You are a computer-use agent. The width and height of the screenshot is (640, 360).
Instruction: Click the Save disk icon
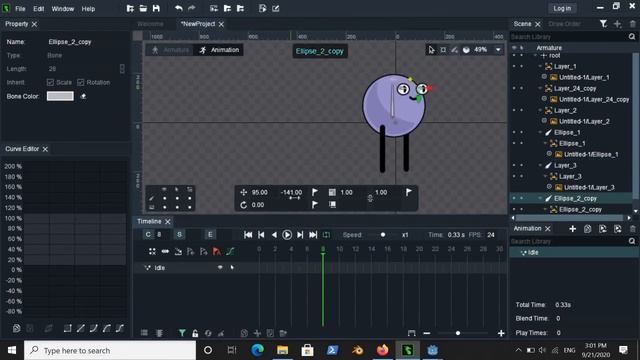pos(156,8)
